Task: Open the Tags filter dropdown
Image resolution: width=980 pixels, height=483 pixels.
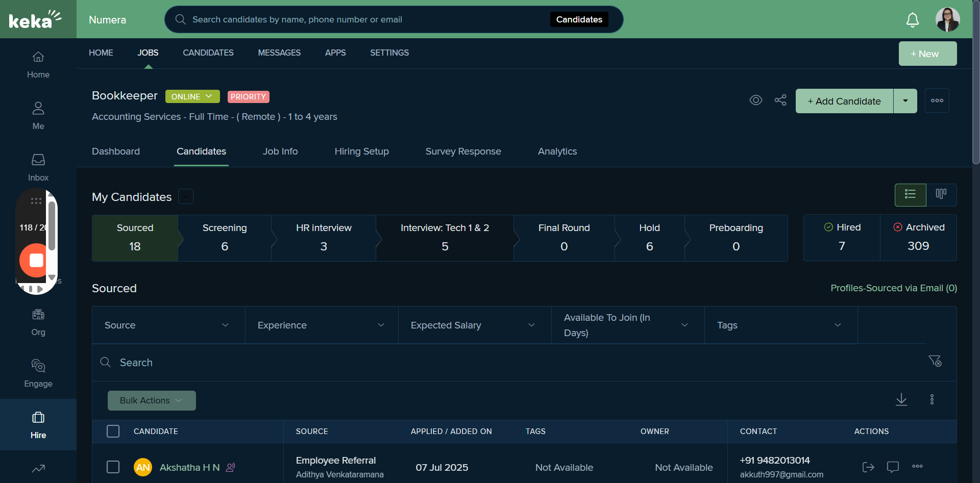Action: [x=781, y=325]
